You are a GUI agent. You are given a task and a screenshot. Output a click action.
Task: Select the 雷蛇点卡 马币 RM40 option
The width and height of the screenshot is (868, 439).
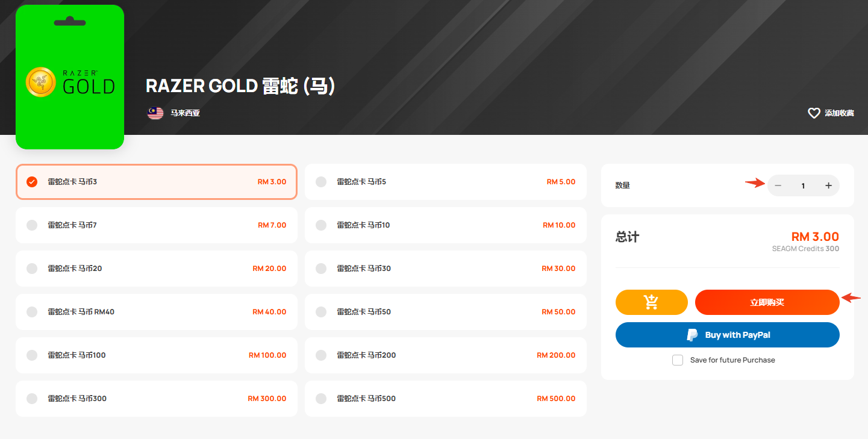[x=157, y=312]
